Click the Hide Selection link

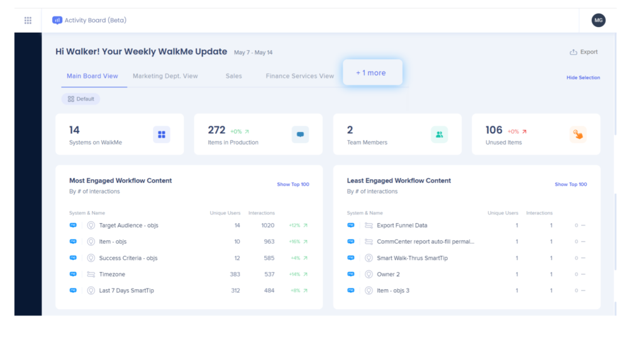pos(583,77)
